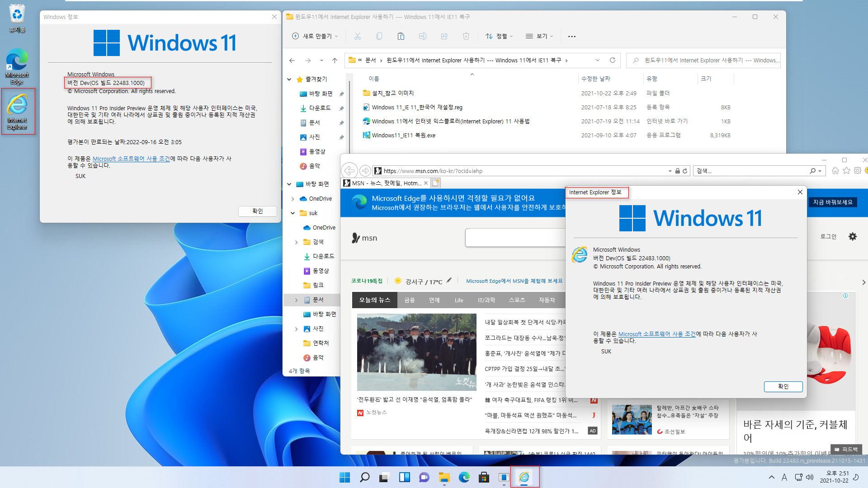Viewport: 868px width, 488px height.
Task: Open recent locations dropdown in Explorer
Action: (x=321, y=61)
